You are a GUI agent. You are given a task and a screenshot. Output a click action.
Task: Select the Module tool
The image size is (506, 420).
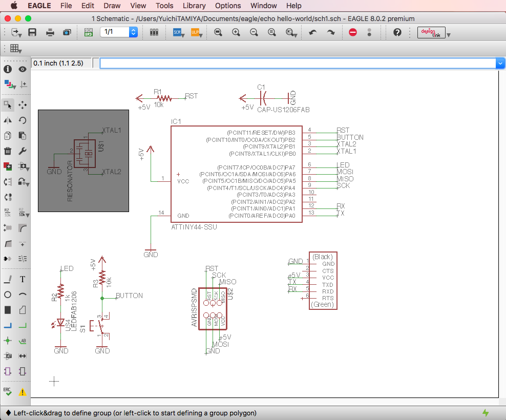(8, 371)
